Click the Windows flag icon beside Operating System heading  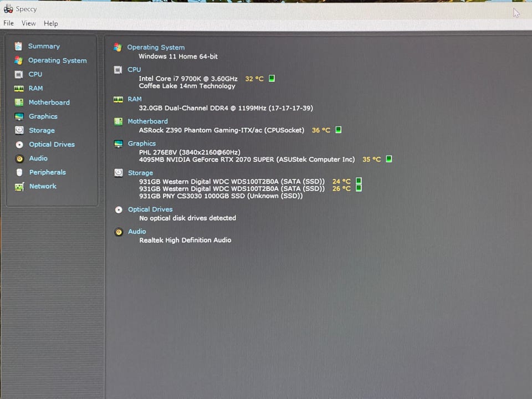[117, 48]
